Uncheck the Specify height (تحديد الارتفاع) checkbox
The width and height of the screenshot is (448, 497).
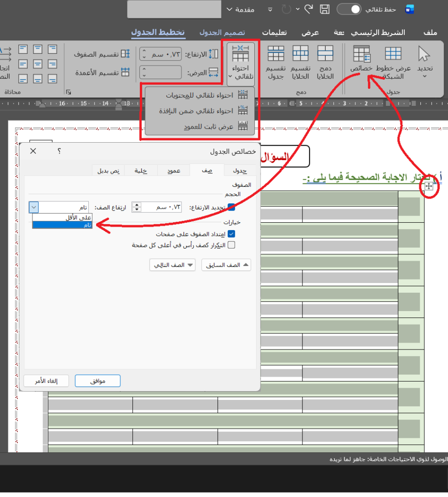(x=231, y=207)
